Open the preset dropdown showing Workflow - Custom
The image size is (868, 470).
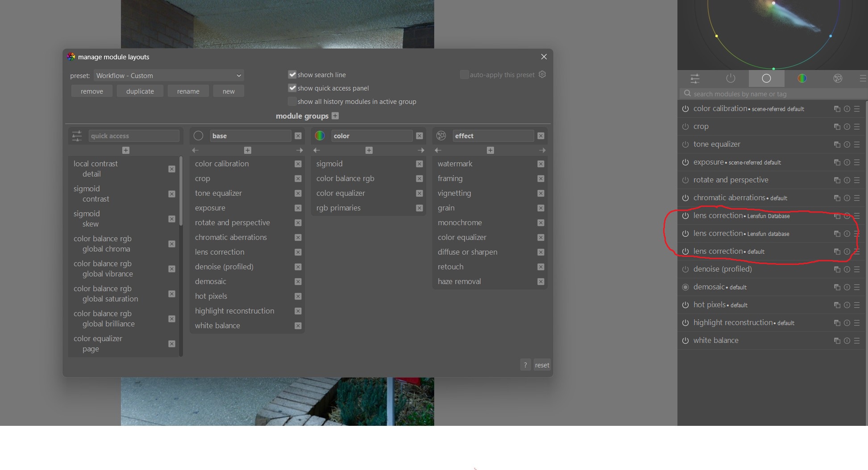167,75
